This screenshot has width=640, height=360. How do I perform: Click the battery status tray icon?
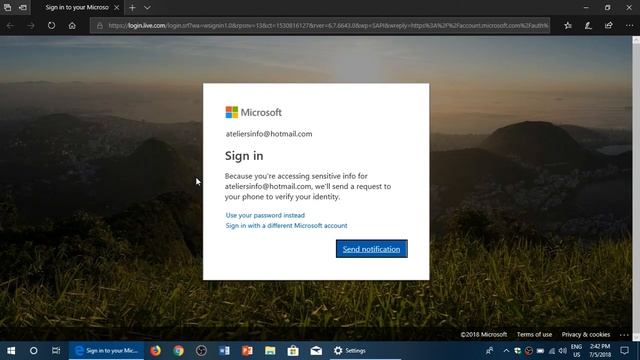pyautogui.click(x=540, y=351)
